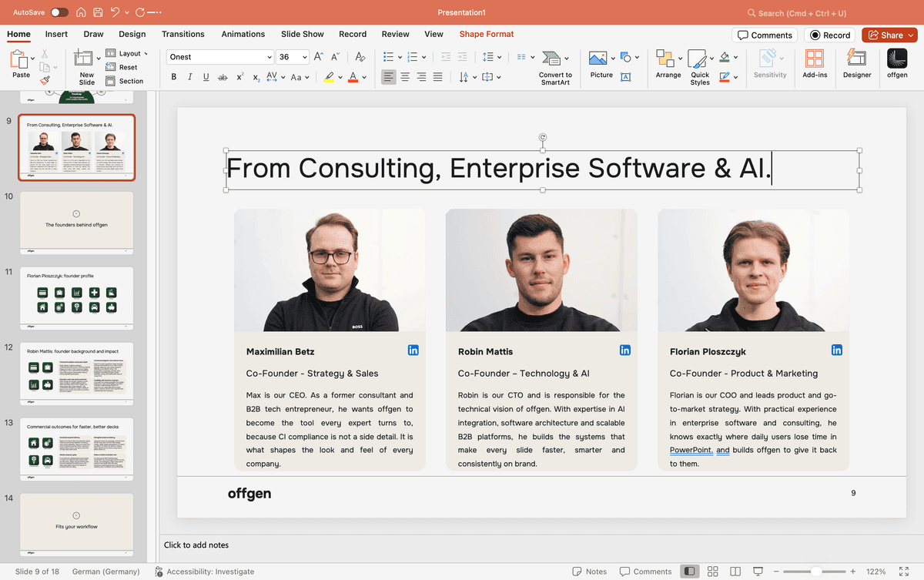
Task: Click the font color red A
Action: pyautogui.click(x=353, y=77)
